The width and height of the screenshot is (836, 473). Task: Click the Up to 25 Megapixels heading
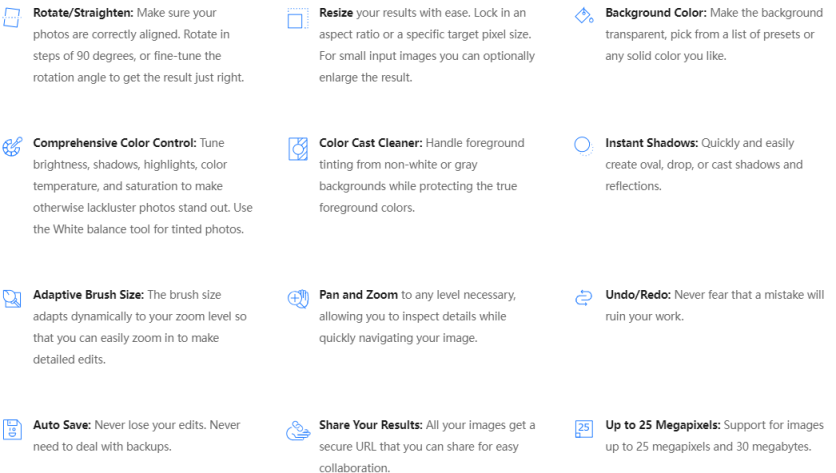pos(663,425)
